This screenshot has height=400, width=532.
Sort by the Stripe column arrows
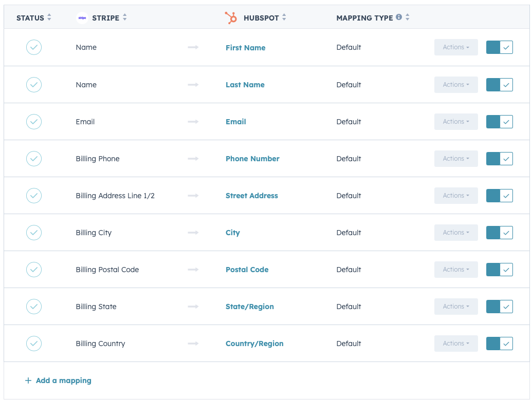125,17
